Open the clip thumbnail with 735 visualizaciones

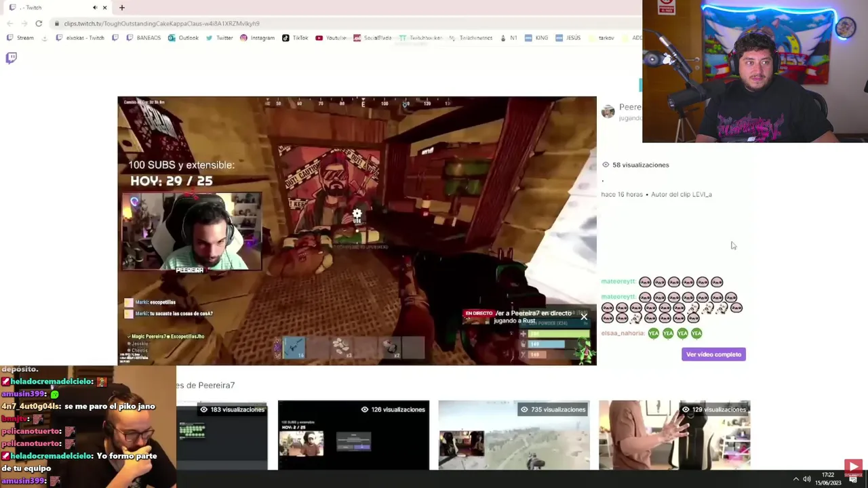[514, 435]
